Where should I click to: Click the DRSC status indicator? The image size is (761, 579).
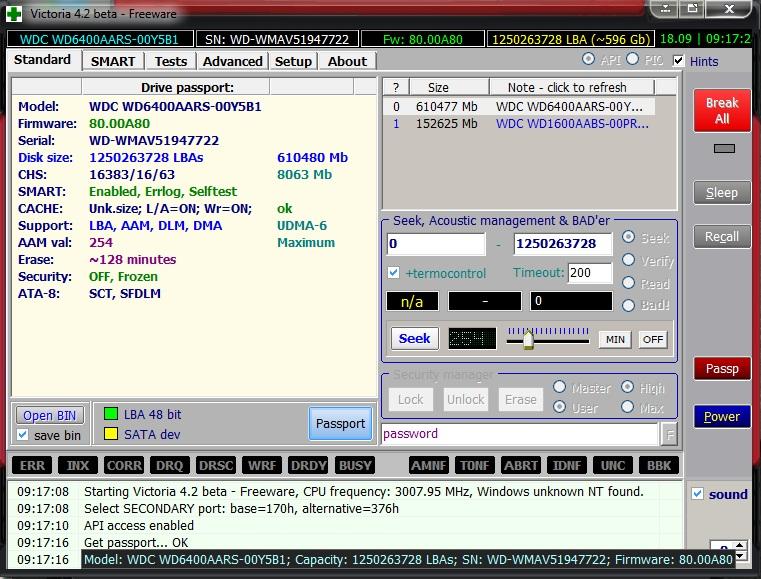pyautogui.click(x=216, y=465)
